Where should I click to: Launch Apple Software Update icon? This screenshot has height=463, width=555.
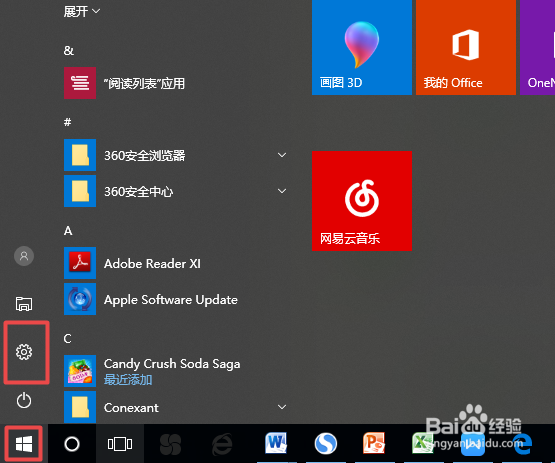click(x=80, y=299)
